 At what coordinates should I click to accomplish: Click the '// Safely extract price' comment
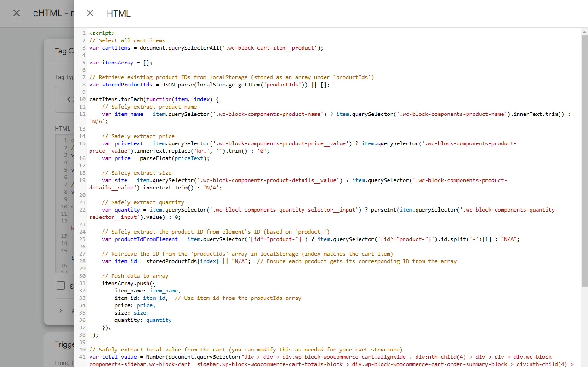click(x=138, y=136)
